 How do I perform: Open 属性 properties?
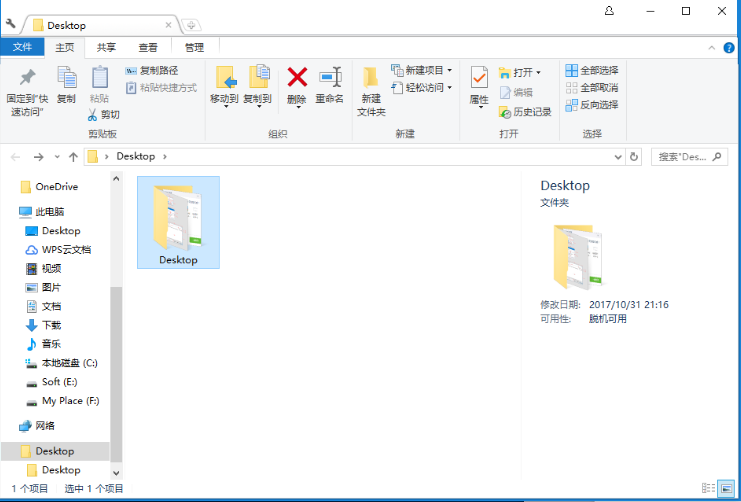point(479,87)
